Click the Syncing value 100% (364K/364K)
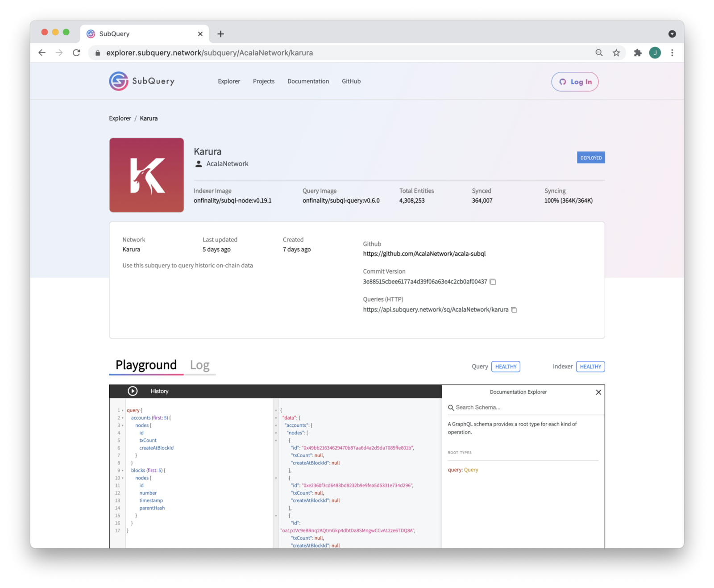The width and height of the screenshot is (714, 588). 568,200
